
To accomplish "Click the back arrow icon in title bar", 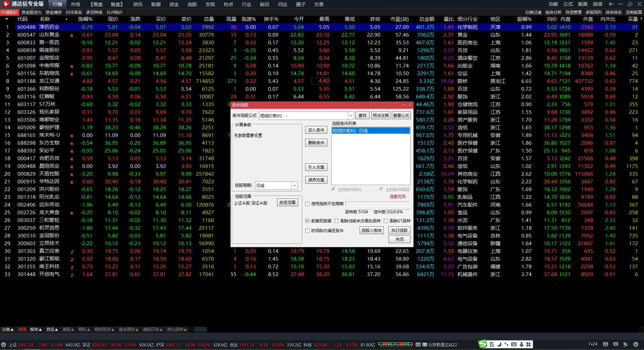I will tap(611, 4).
